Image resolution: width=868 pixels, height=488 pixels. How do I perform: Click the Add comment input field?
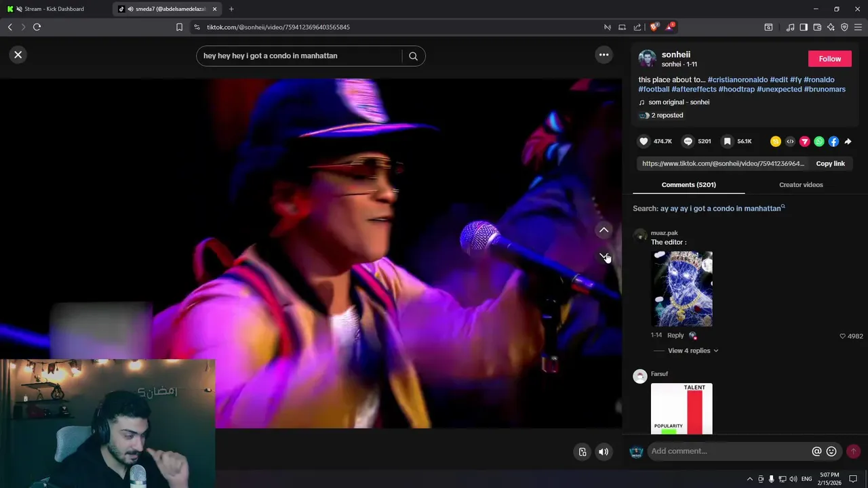[x=729, y=451]
